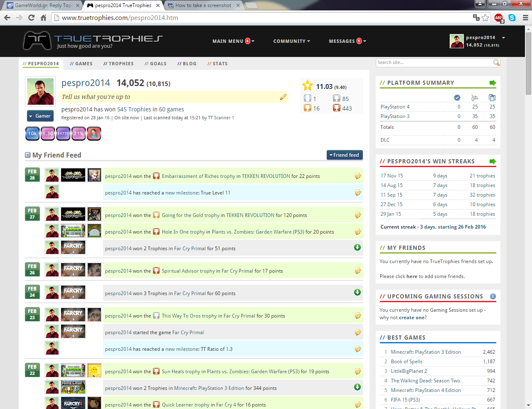Switch to How to take a screenshot tab
532x409 pixels.
[203, 5]
